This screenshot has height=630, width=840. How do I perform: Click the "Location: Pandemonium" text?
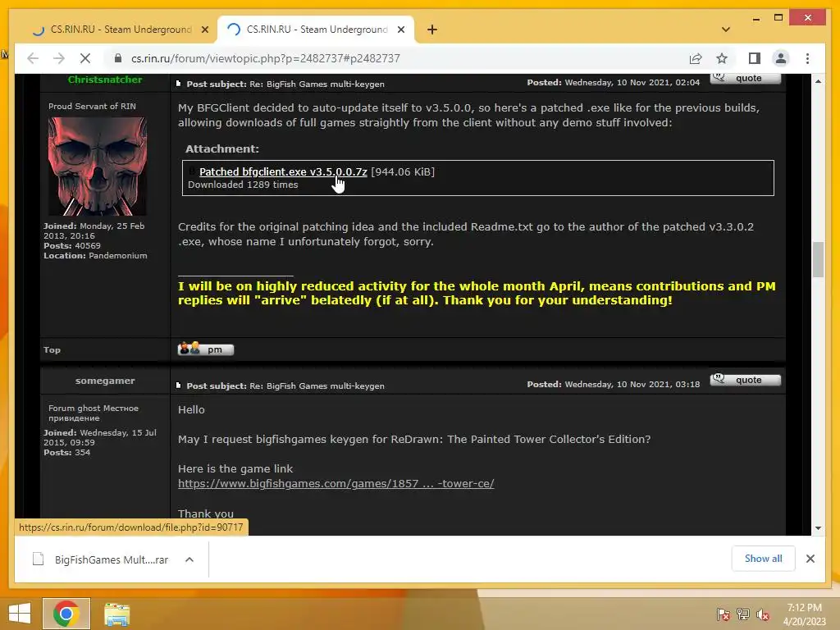(x=95, y=256)
